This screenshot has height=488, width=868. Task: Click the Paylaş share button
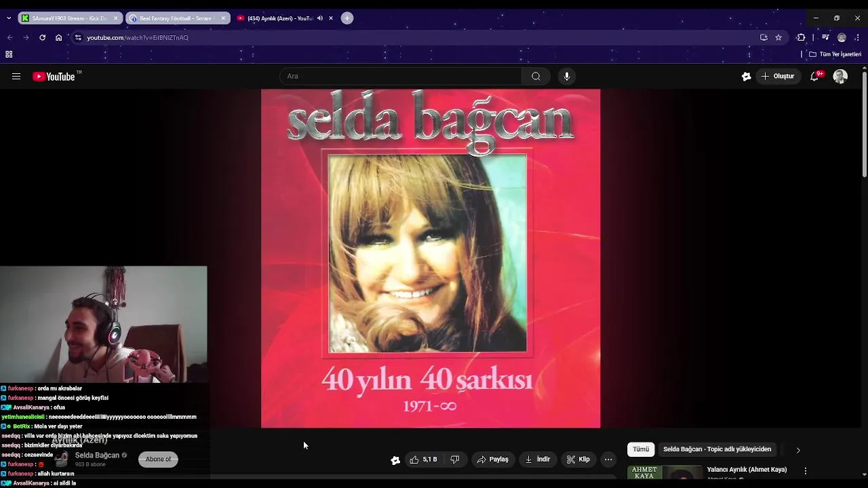tap(492, 460)
